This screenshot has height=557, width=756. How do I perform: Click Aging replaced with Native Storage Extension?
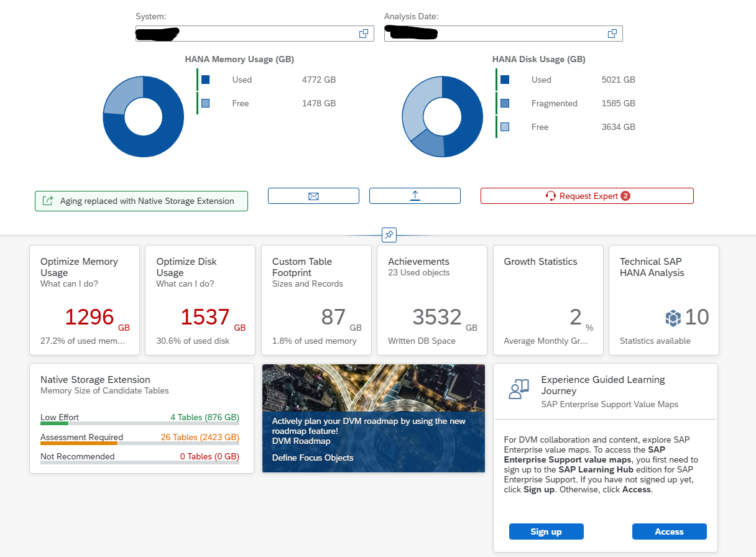[x=141, y=201]
